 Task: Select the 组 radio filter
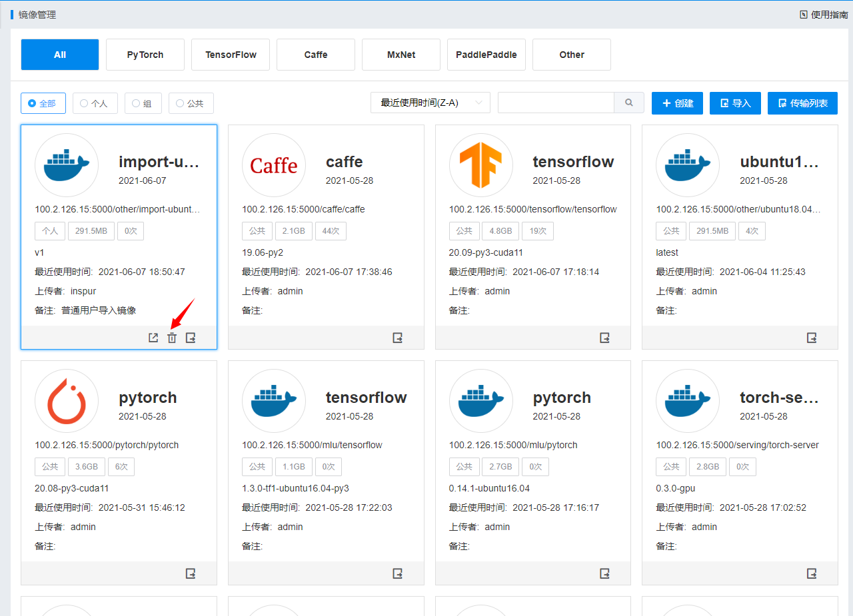pyautogui.click(x=143, y=103)
